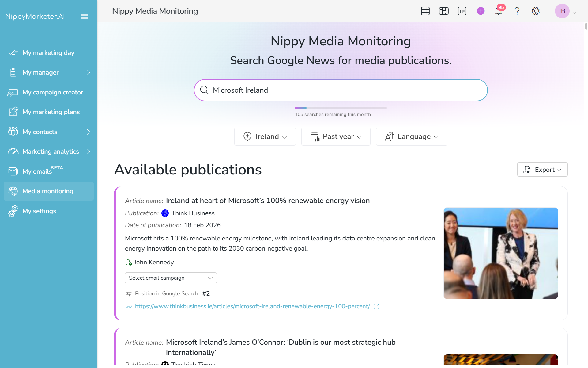Screen dimensions: 588x368
Task: Open the calendar icon in header
Action: 462,11
